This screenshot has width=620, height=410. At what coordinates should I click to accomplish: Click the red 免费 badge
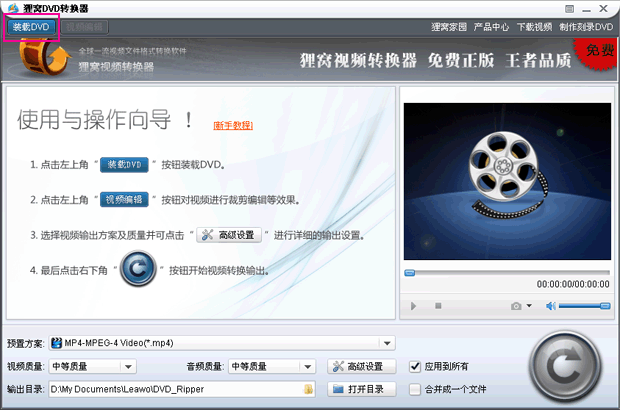coord(597,53)
